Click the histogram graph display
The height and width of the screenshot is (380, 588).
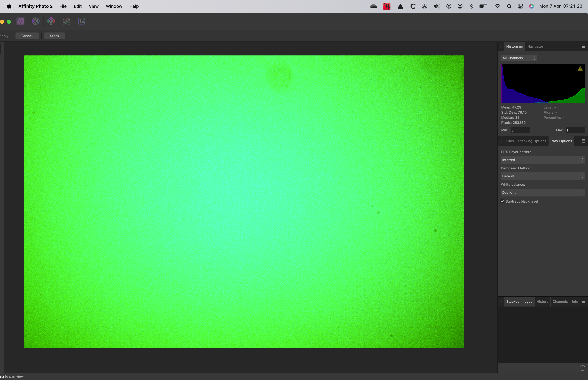tap(543, 83)
